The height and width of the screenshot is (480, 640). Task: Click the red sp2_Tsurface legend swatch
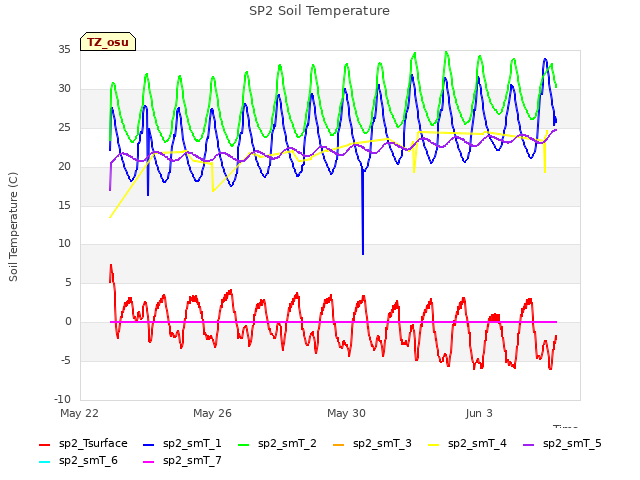pyautogui.click(x=44, y=445)
